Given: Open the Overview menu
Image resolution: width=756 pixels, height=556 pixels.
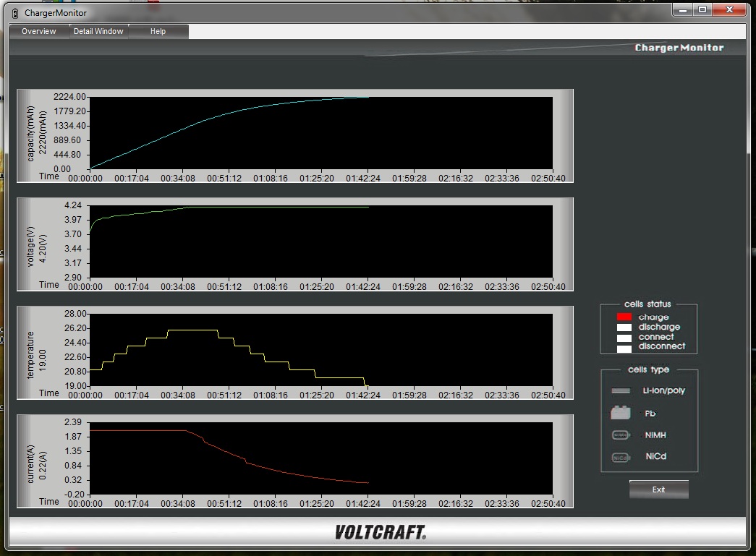Looking at the screenshot, I should tap(39, 31).
